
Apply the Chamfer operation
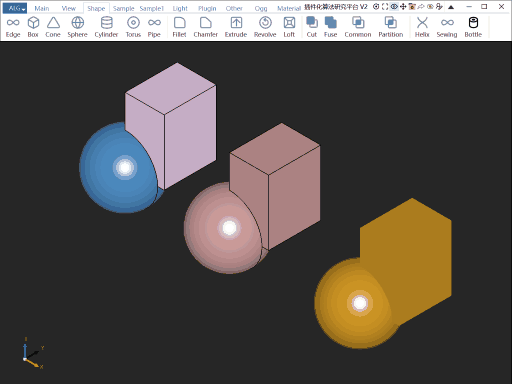(206, 27)
